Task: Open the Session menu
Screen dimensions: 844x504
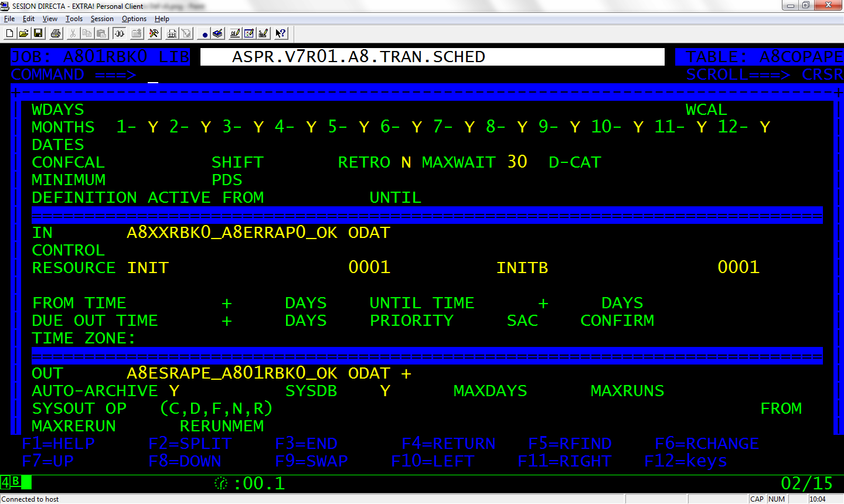Action: [101, 18]
